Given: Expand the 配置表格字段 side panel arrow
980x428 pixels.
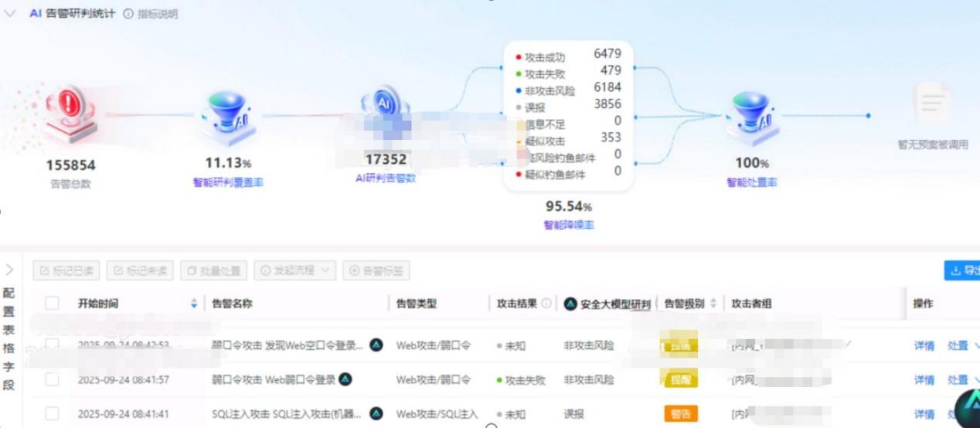Looking at the screenshot, I should [x=9, y=270].
